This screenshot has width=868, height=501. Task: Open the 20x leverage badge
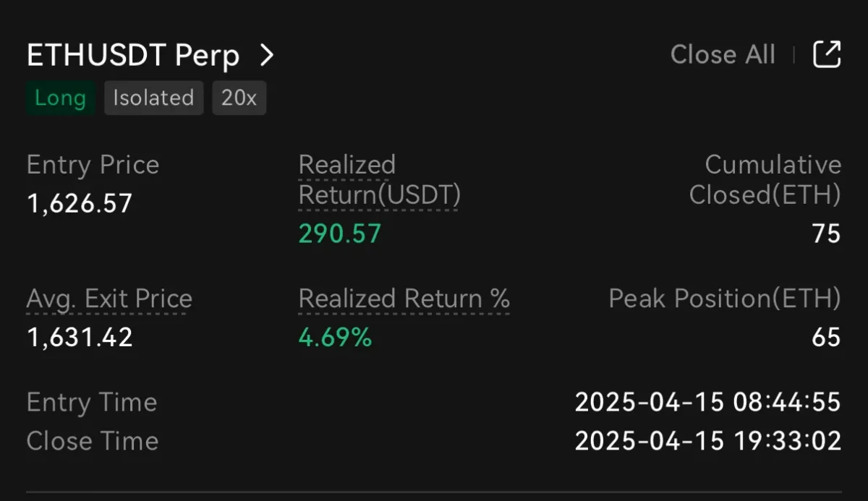pyautogui.click(x=239, y=98)
